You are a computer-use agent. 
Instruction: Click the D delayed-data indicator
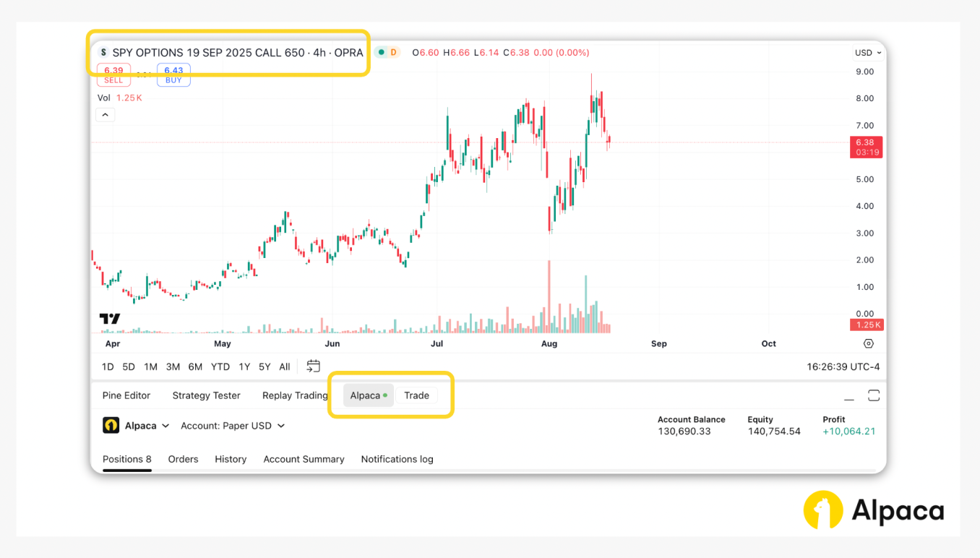[x=393, y=53]
